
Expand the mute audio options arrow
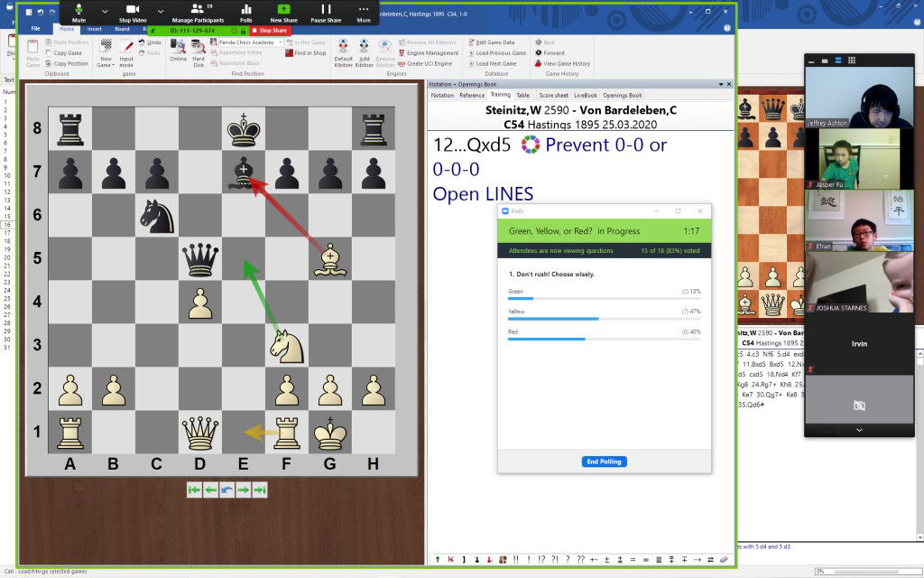pyautogui.click(x=104, y=11)
